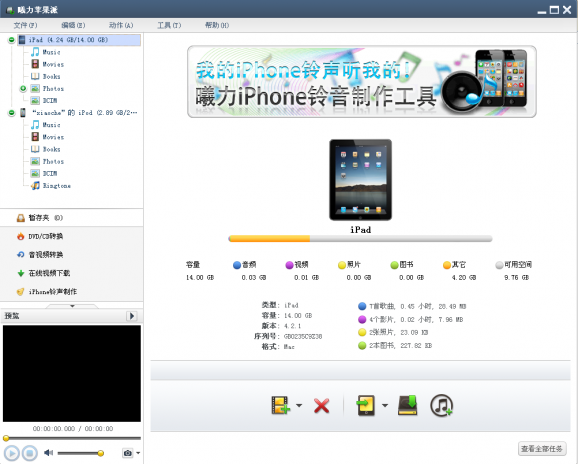Open the 帮助 menu

coord(217,25)
